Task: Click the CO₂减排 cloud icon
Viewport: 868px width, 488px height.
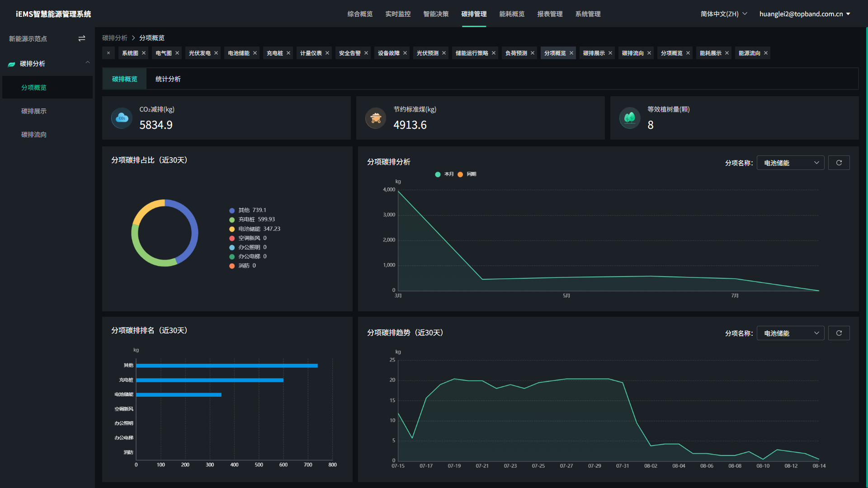Action: [121, 118]
